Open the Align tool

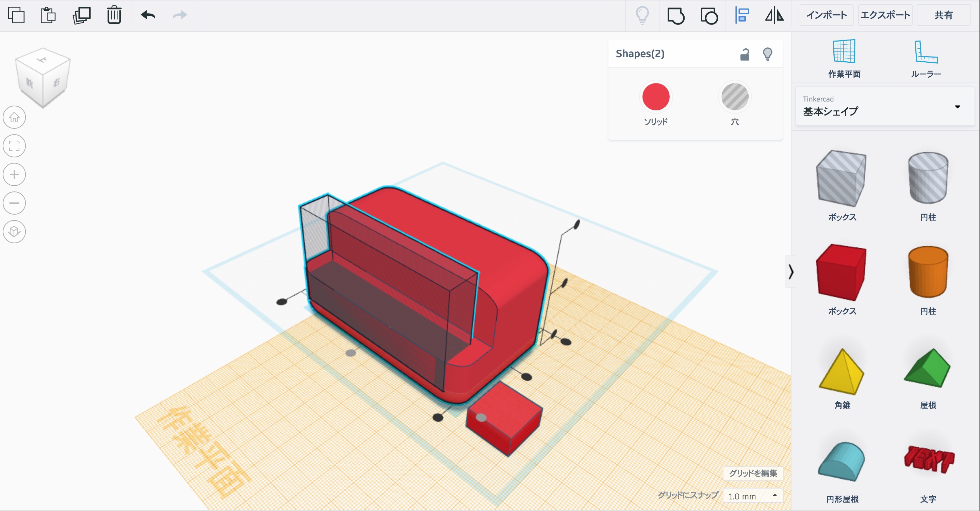[x=742, y=16]
